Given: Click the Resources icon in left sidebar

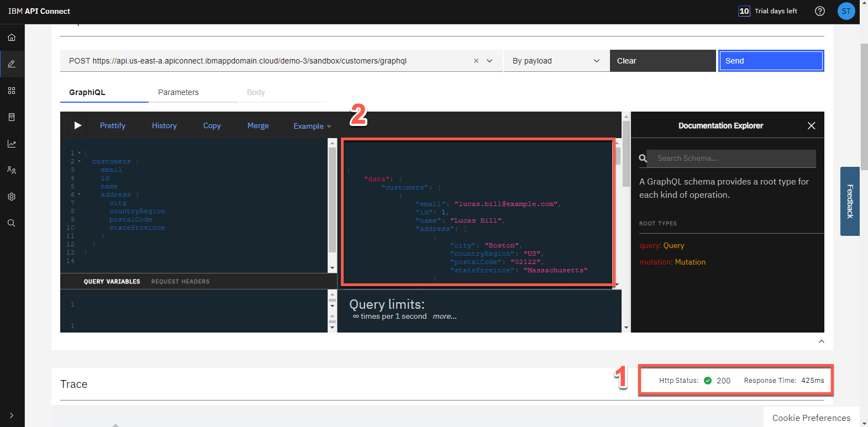Looking at the screenshot, I should tap(12, 117).
